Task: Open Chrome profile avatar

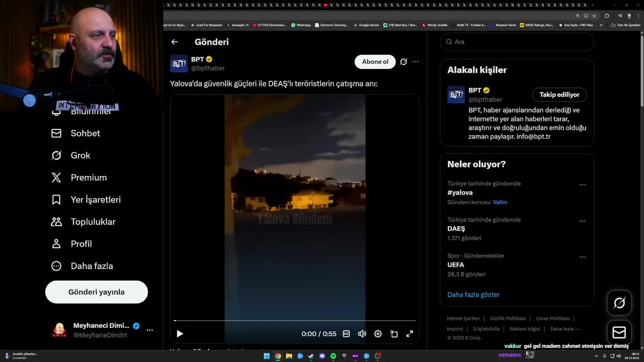Action: pos(629,16)
